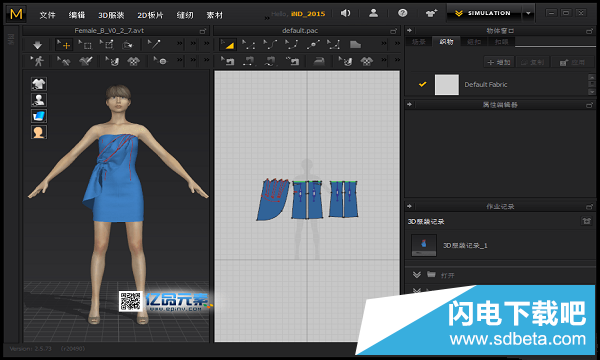Select the gray polygon pattern shape tool

tap(355, 45)
